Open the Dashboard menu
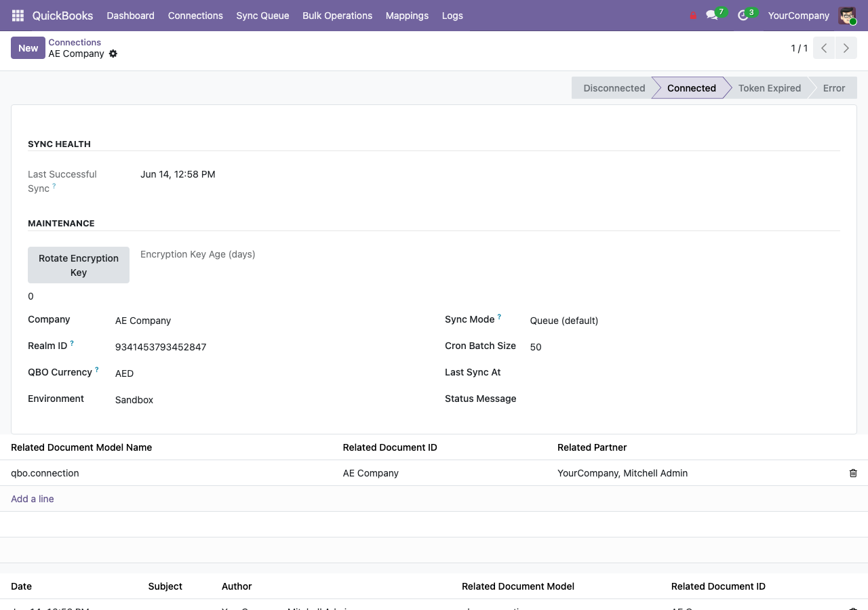Viewport: 868px width, 610px height. pyautogui.click(x=130, y=16)
